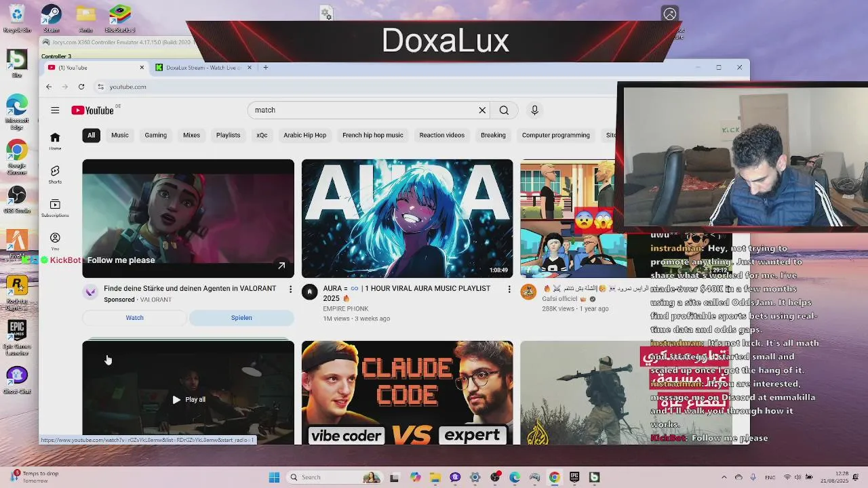Open the EMPIRE PHONK channel avatar
Image resolution: width=868 pixels, height=488 pixels.
point(309,291)
